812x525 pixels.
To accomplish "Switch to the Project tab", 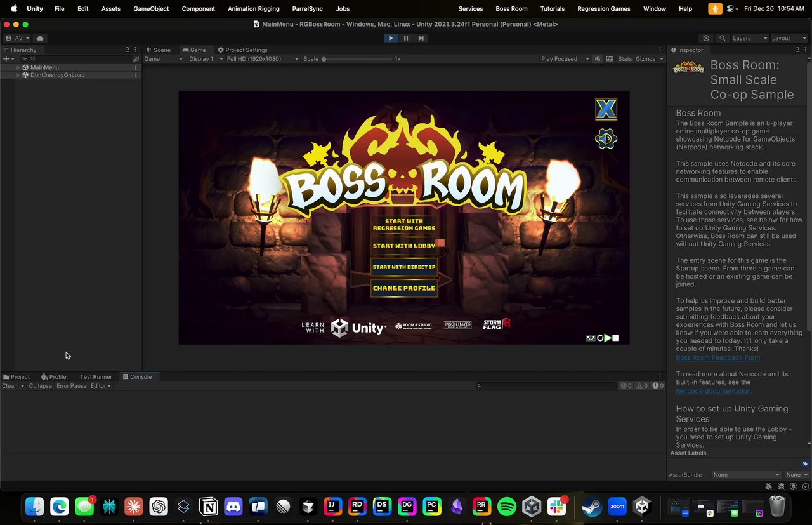I will tap(16, 377).
